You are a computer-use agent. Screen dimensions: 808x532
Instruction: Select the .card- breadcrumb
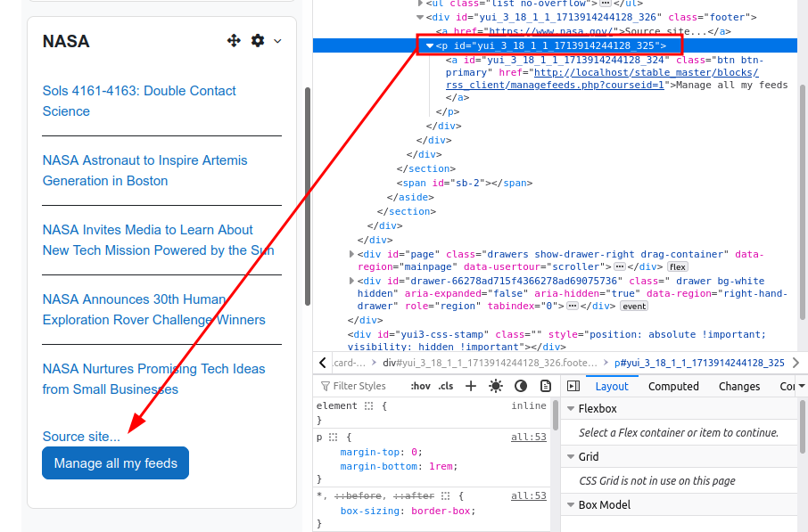tap(350, 363)
